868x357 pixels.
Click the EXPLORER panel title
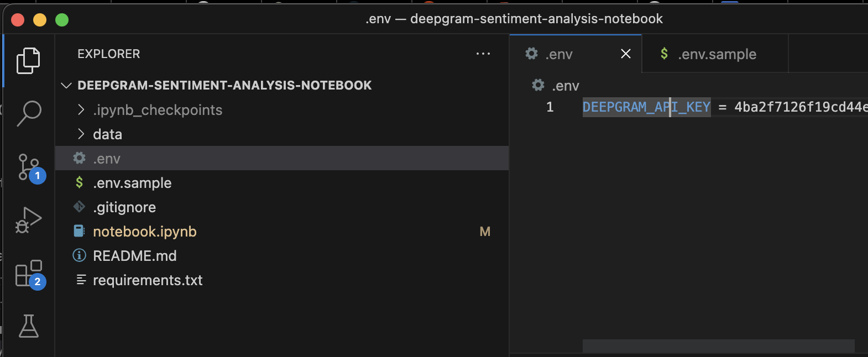[109, 54]
